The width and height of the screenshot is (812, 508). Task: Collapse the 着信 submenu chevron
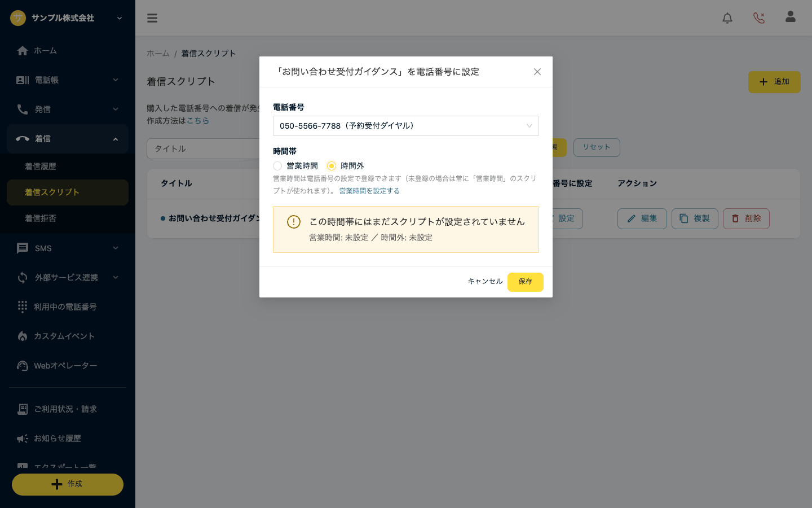[116, 139]
